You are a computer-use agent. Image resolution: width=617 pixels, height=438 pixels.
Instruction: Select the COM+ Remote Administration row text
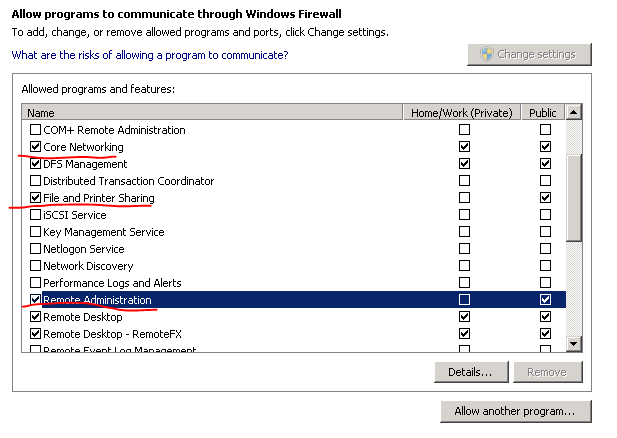[114, 130]
